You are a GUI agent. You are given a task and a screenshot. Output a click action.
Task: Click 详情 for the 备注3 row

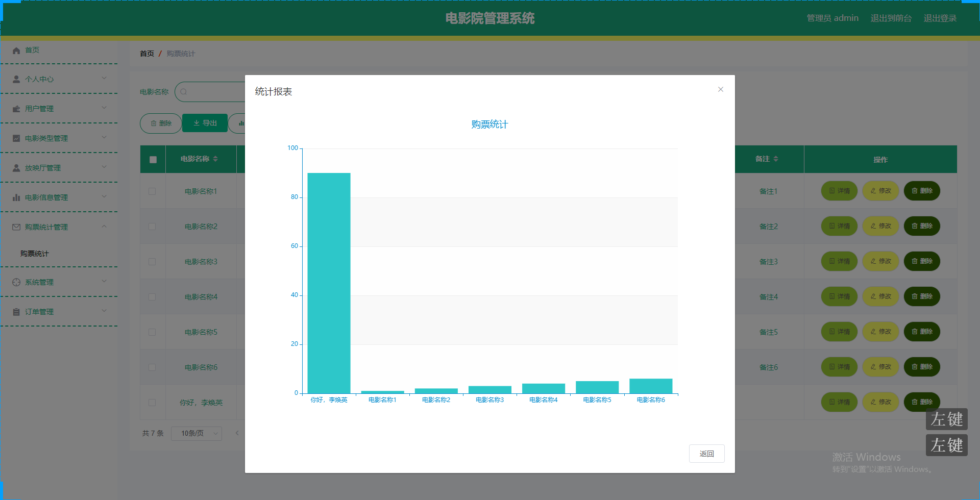(x=840, y=261)
